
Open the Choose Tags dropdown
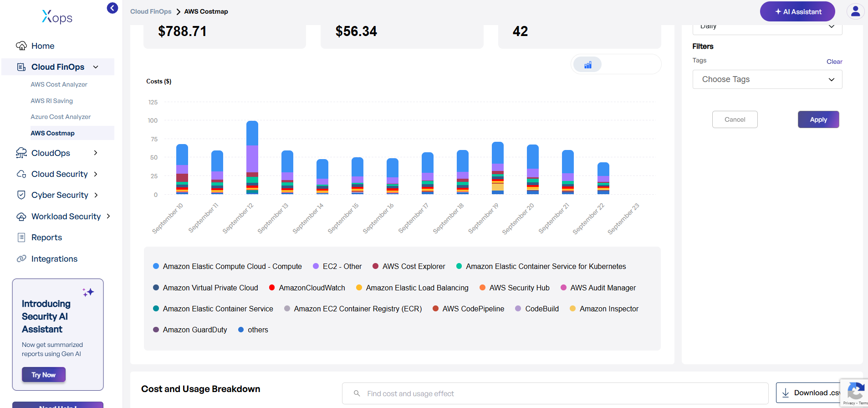pyautogui.click(x=767, y=79)
